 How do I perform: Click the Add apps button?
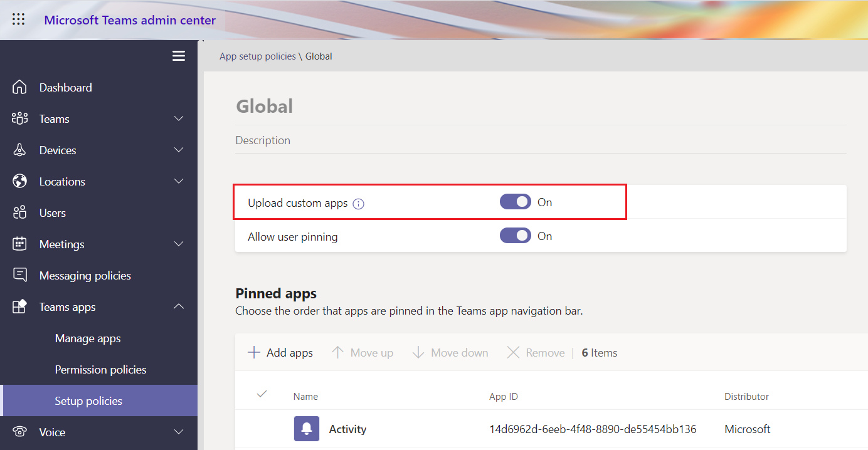(280, 353)
